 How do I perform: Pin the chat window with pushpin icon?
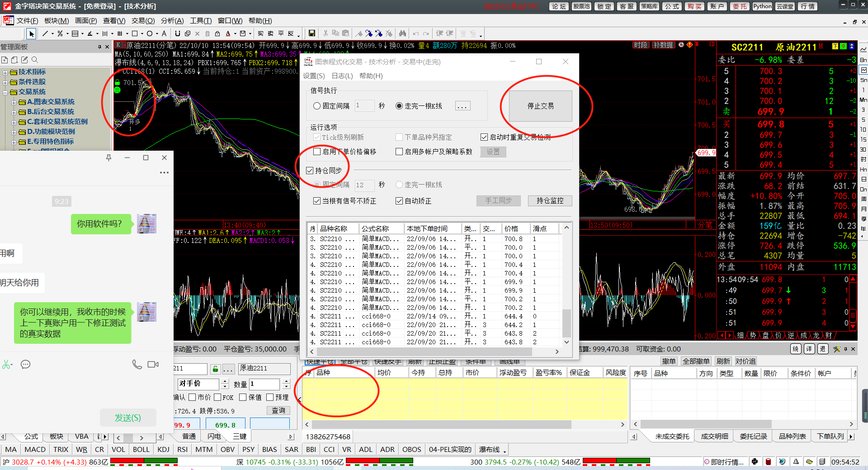click(108, 158)
